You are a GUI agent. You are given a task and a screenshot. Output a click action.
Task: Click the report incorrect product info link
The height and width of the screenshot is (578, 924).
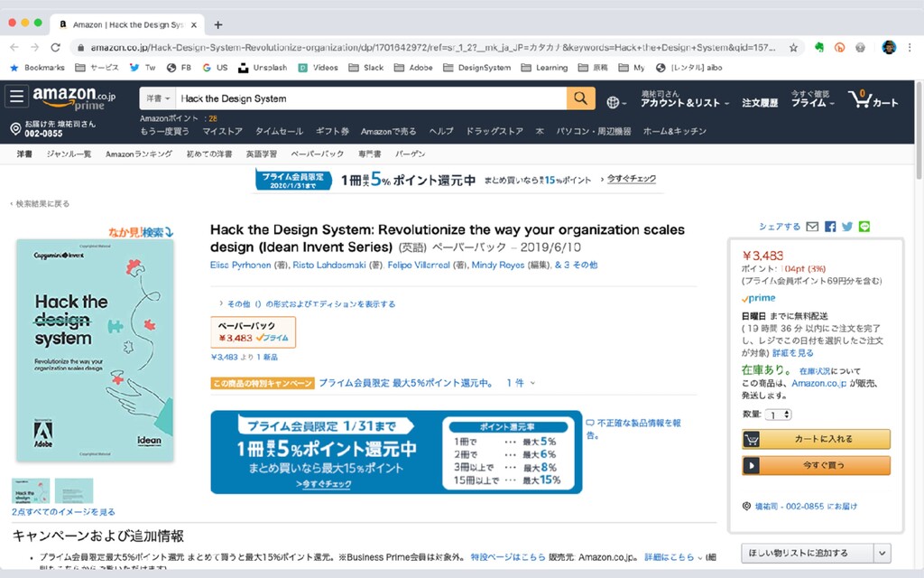coord(633,429)
